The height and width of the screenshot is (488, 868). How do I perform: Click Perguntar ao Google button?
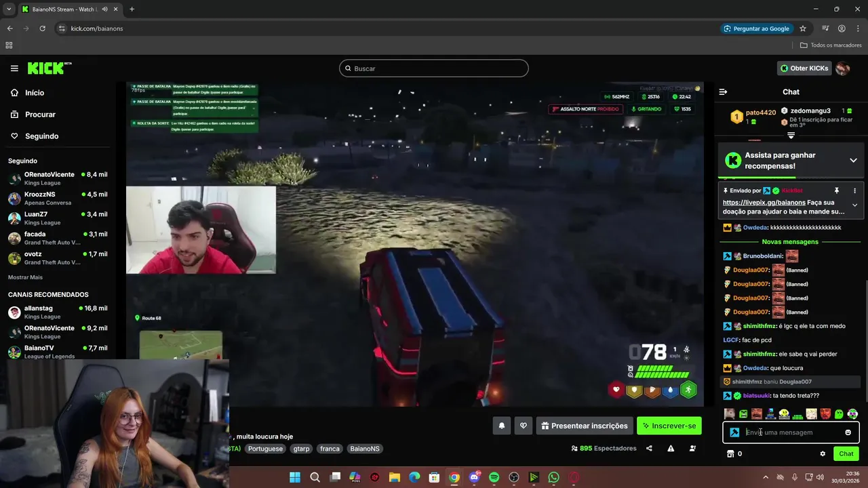click(757, 28)
